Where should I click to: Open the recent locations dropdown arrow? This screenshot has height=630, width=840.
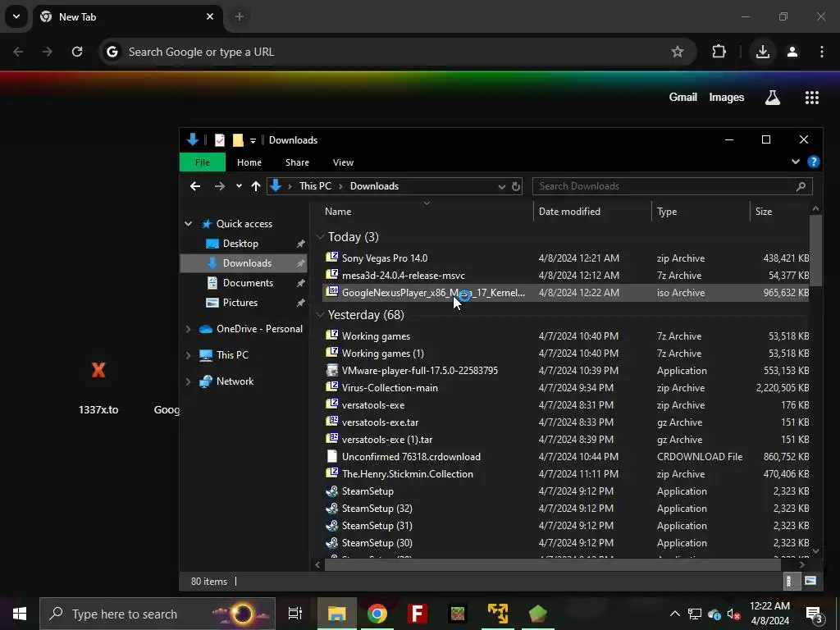point(239,186)
